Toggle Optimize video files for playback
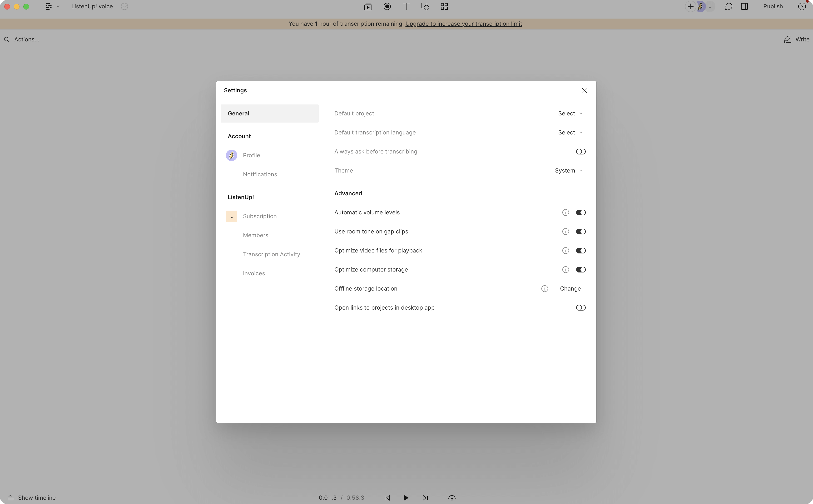Image resolution: width=813 pixels, height=504 pixels. coord(580,251)
